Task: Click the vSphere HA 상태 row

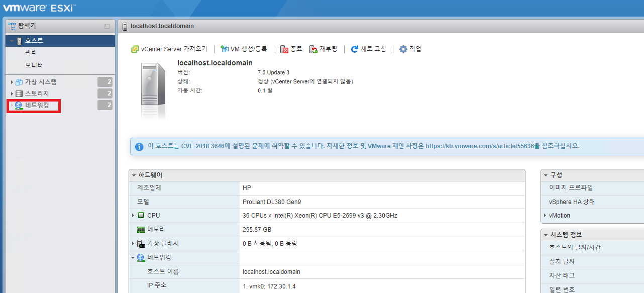Action: coord(592,202)
